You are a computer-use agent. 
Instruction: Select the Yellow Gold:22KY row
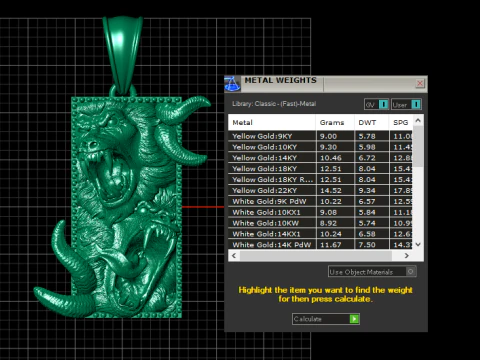pos(320,190)
